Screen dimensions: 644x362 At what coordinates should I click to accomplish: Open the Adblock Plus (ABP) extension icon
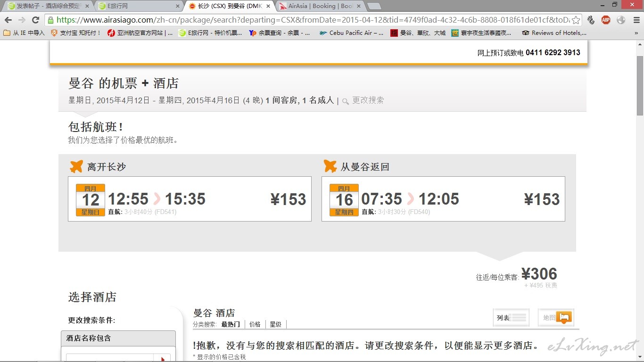tap(606, 20)
